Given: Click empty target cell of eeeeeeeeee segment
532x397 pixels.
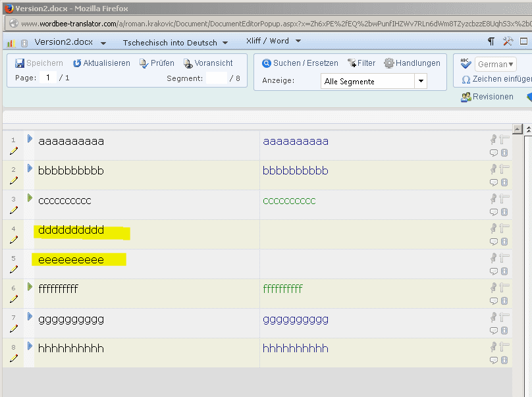Looking at the screenshot, I should pyautogui.click(x=373, y=263).
